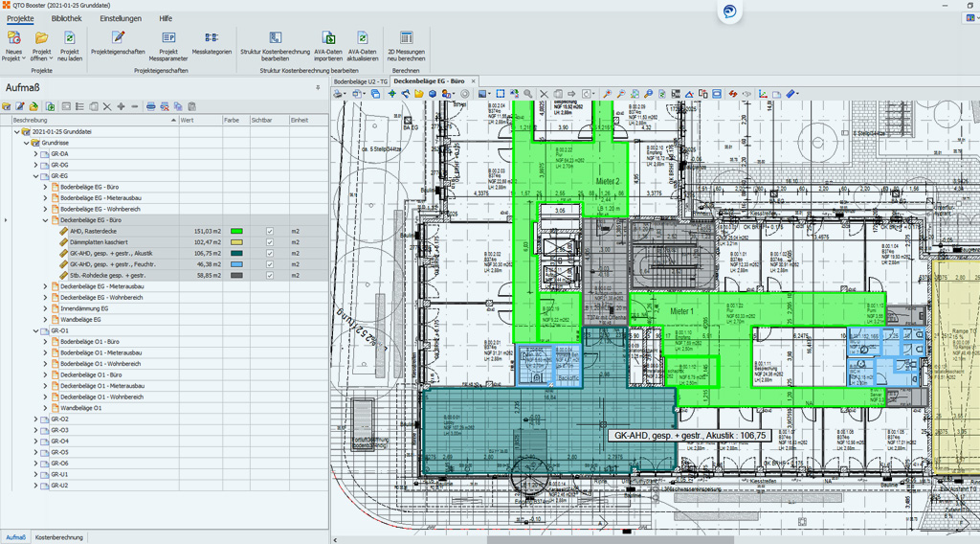Image resolution: width=980 pixels, height=544 pixels.
Task: Uncheck Sichtbar for AHD, Rasterdecke
Action: pos(270,231)
